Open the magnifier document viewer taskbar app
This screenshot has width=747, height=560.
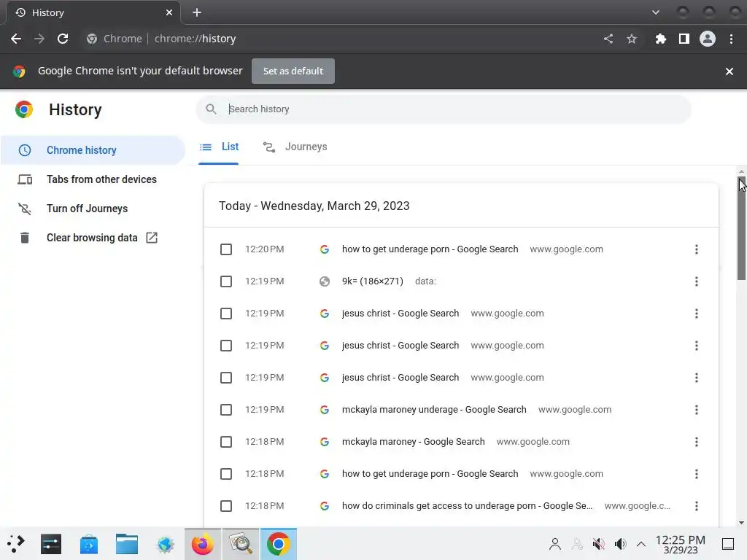coord(241,544)
